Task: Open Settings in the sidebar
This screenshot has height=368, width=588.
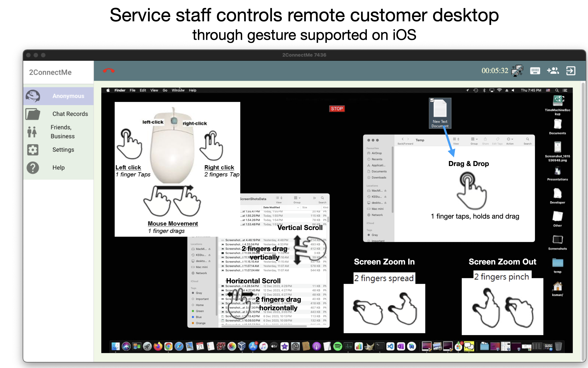Action: [x=59, y=150]
